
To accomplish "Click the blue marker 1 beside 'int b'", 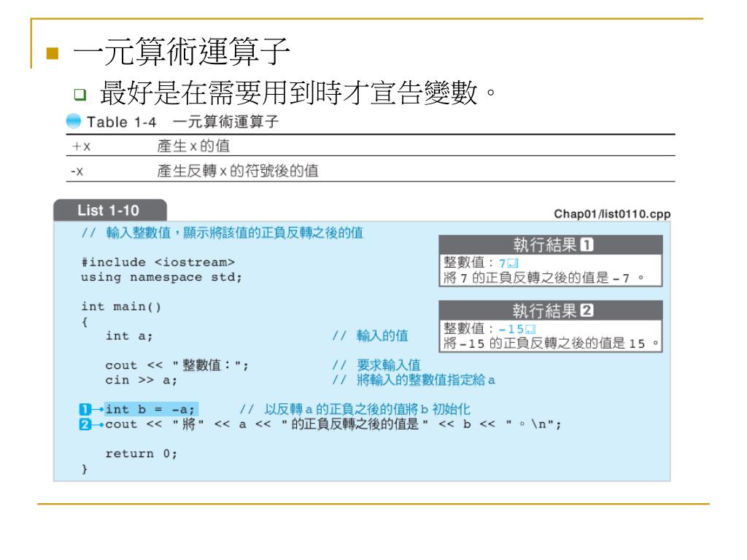I will coord(85,409).
